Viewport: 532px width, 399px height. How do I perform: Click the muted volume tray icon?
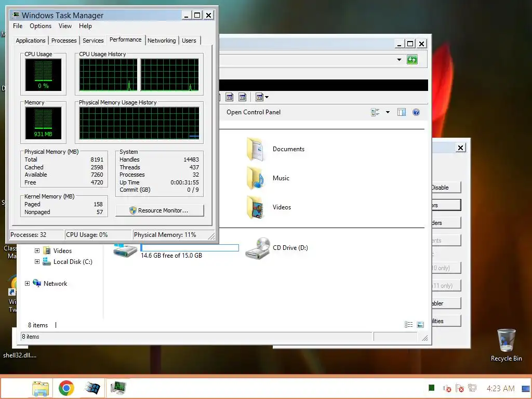point(447,388)
